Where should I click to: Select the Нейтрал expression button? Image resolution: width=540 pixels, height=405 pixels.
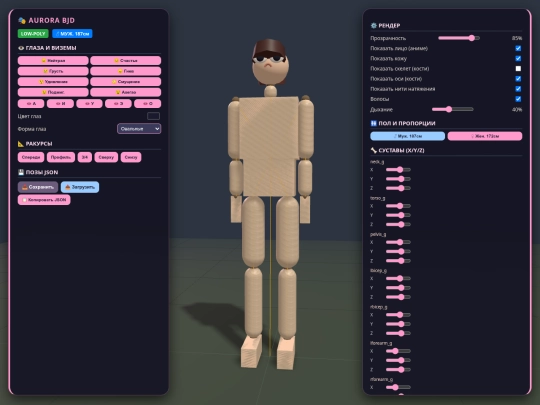pyautogui.click(x=53, y=61)
